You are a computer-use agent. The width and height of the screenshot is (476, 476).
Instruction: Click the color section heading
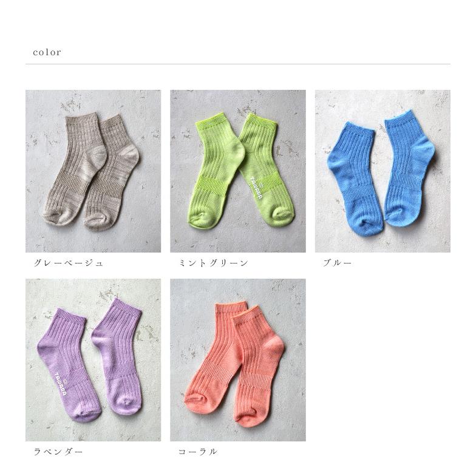(x=47, y=52)
